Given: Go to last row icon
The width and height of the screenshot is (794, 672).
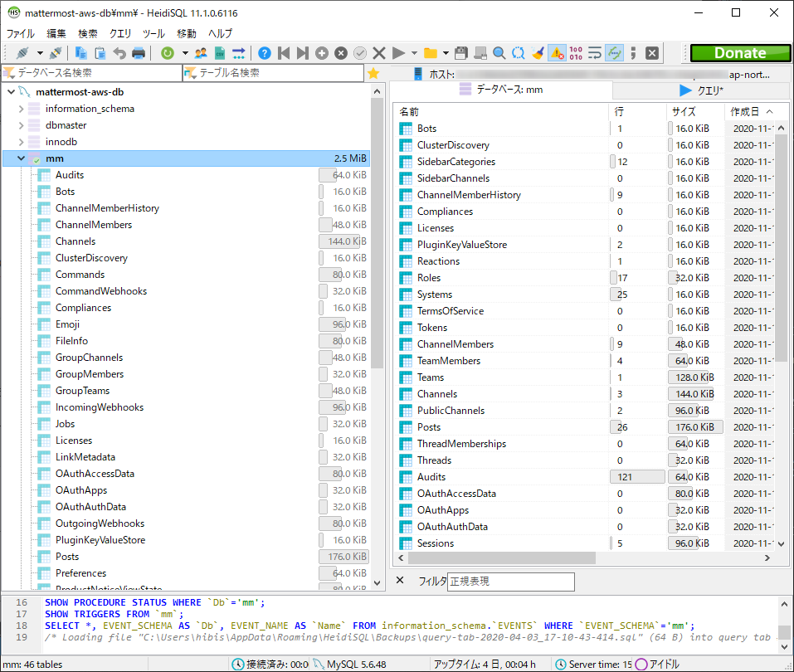Looking at the screenshot, I should (x=302, y=53).
